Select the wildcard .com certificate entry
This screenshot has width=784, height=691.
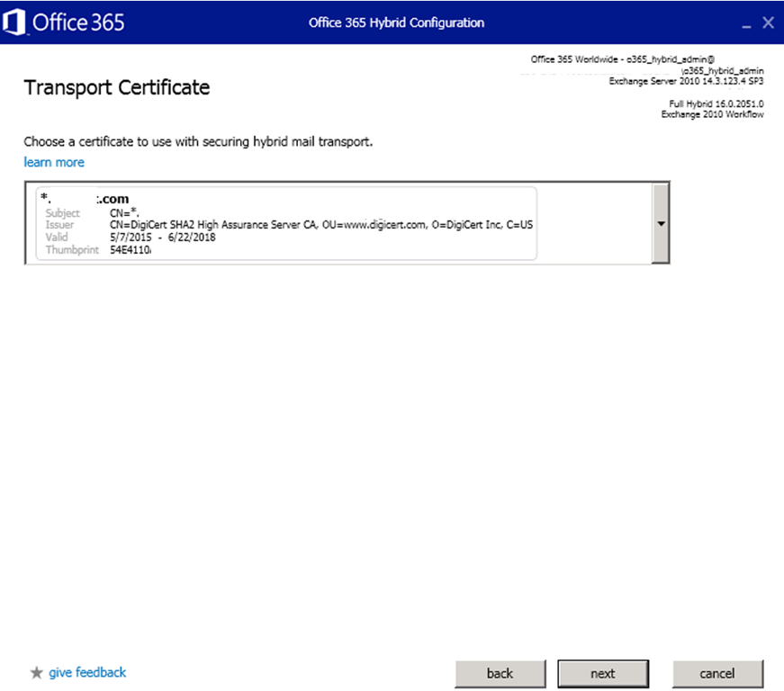point(286,223)
